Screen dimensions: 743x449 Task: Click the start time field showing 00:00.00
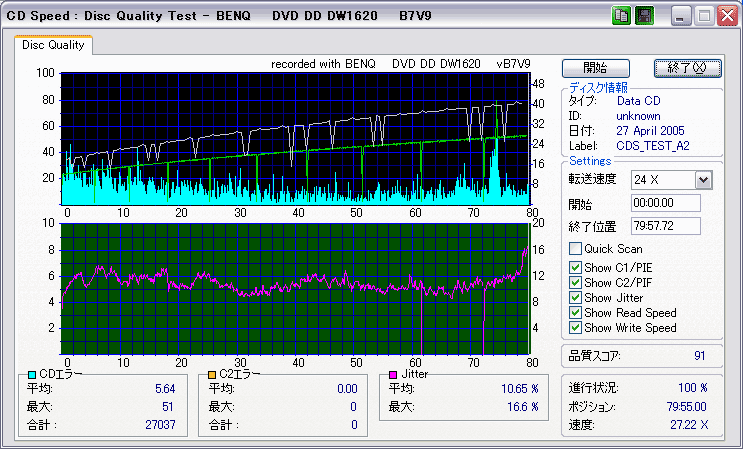pyautogui.click(x=665, y=204)
